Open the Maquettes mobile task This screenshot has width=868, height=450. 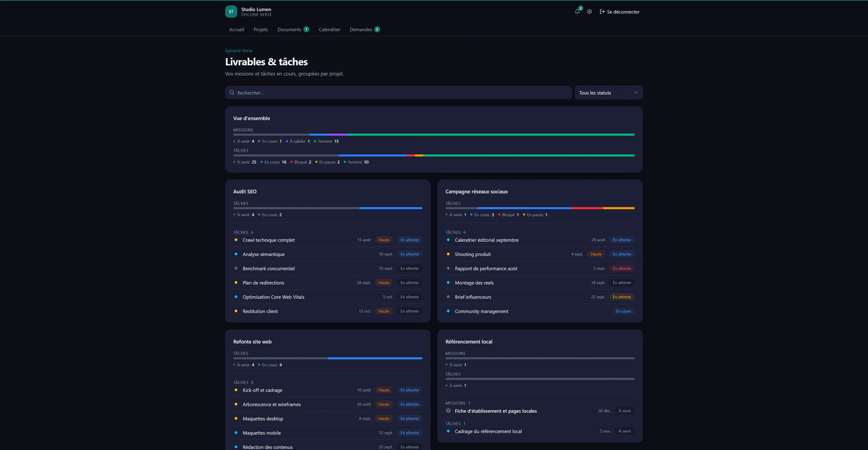[x=328, y=433]
